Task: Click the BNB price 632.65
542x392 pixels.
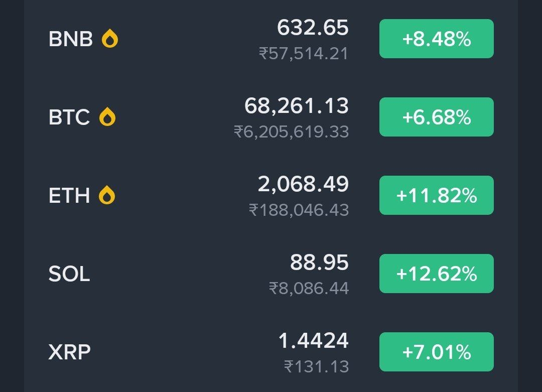Action: (313, 28)
